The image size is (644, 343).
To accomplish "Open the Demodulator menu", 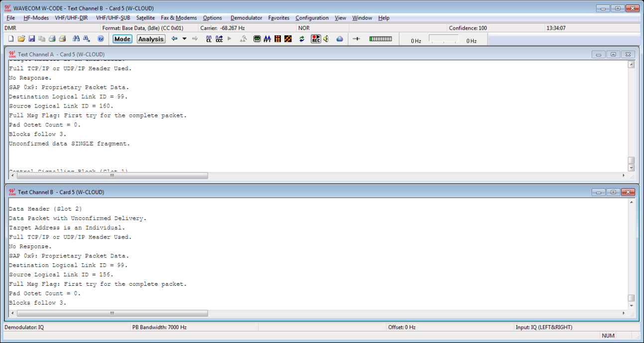I will point(246,18).
